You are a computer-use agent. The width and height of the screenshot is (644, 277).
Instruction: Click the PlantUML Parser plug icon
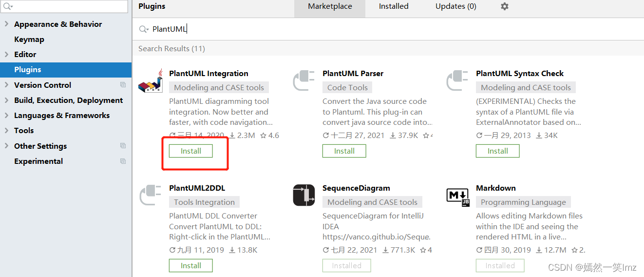pyautogui.click(x=303, y=80)
